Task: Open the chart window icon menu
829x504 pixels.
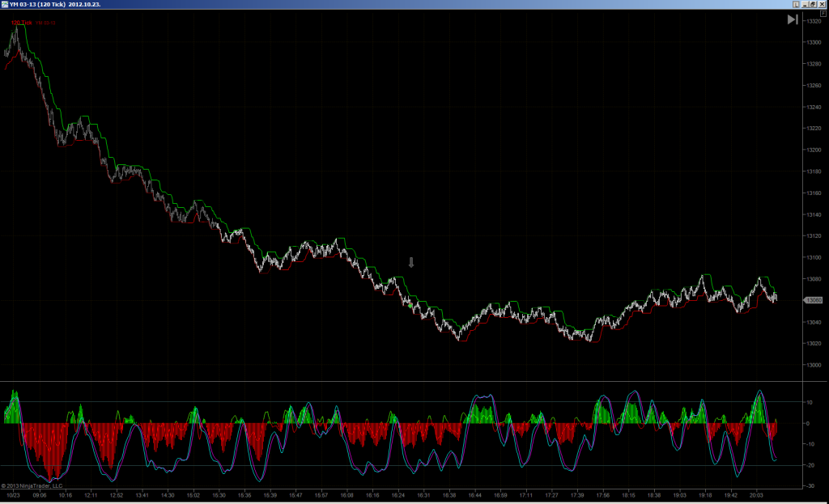Action: (x=5, y=4)
